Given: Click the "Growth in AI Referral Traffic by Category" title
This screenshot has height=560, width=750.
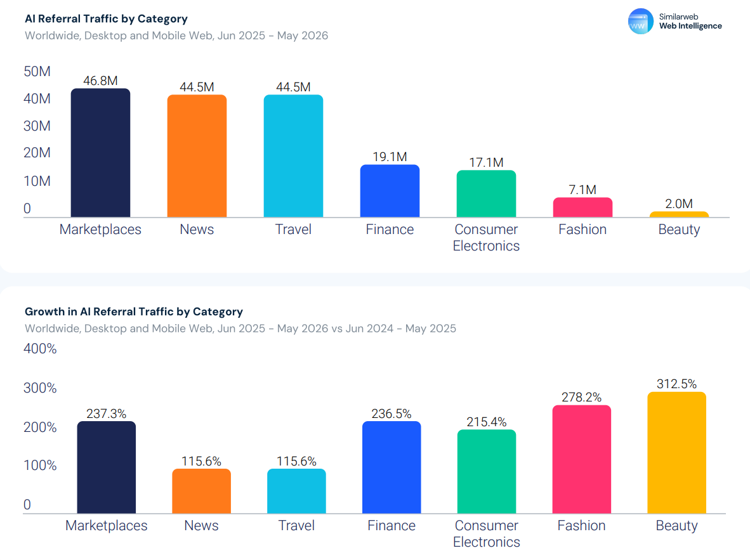Looking at the screenshot, I should point(134,311).
